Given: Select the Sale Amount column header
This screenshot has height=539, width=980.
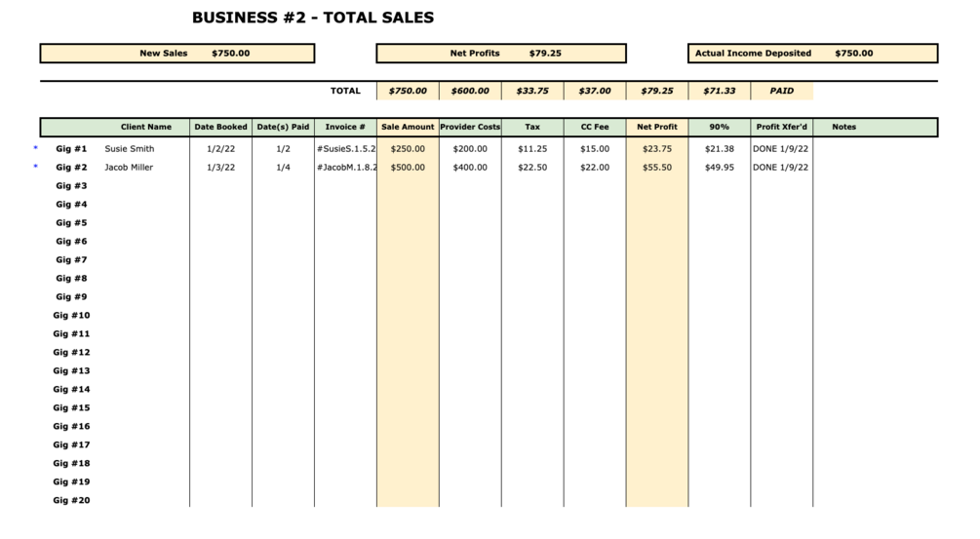Looking at the screenshot, I should tap(408, 127).
